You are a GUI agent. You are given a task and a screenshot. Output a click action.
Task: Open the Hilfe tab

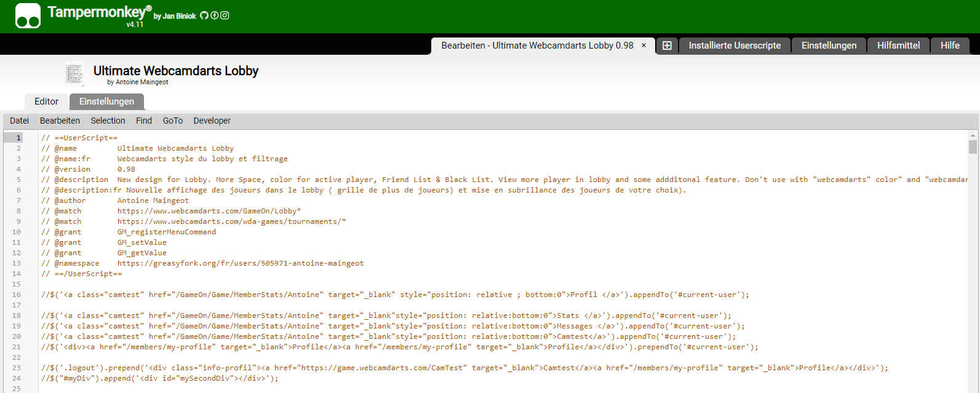coord(950,46)
